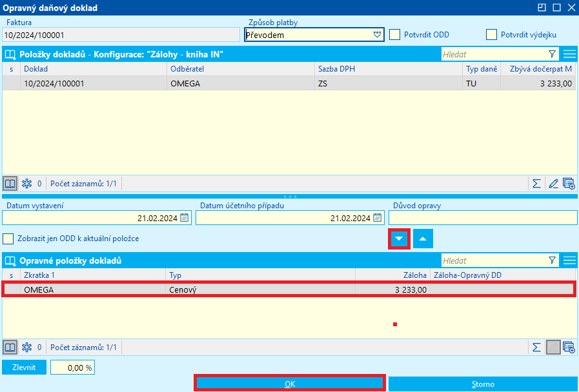The image size is (579, 392).
Task: Click Sazba DPH column header
Action: pyautogui.click(x=389, y=69)
